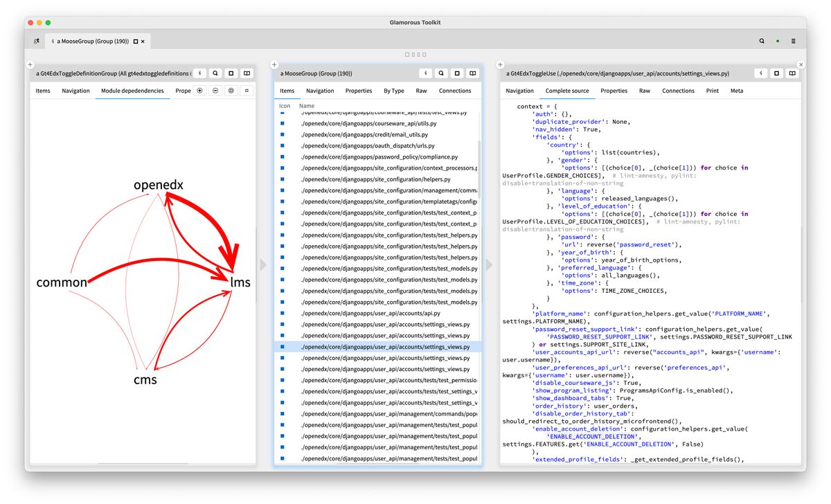Click search icon in MooseGroup pane header

[x=441, y=73]
